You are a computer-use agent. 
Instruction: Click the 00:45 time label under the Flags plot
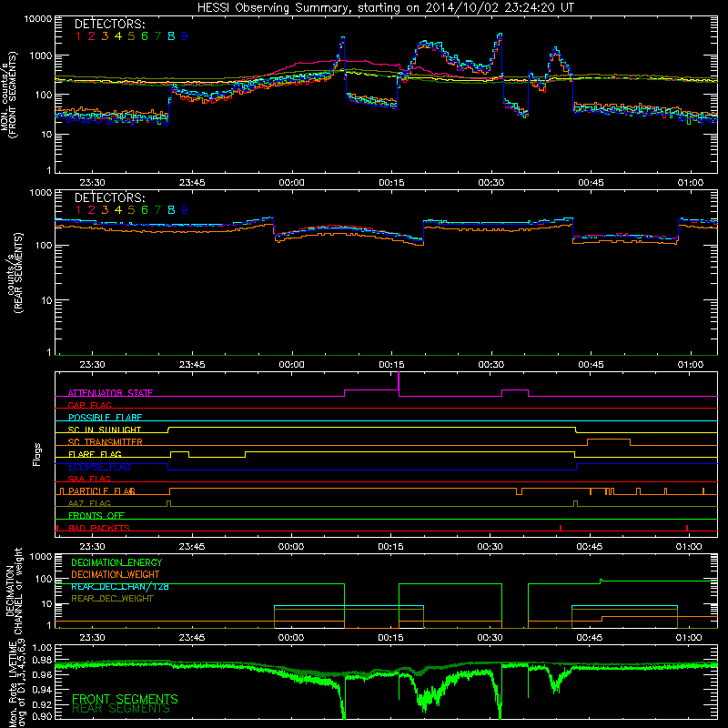pyautogui.click(x=590, y=547)
